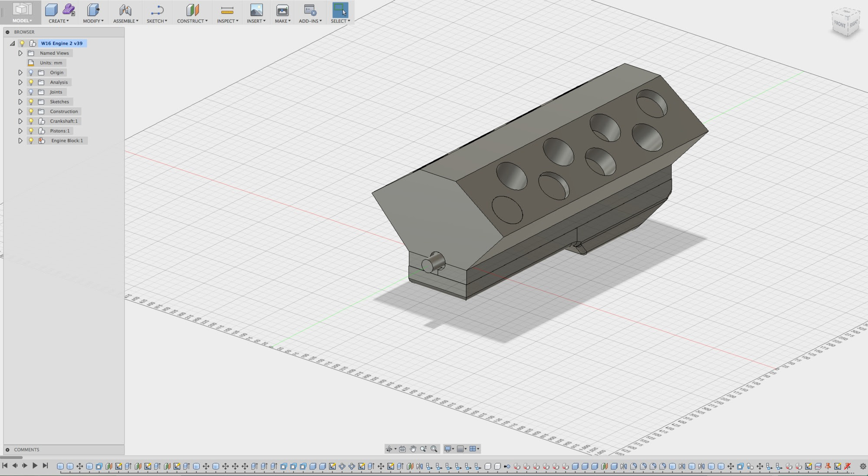The image size is (868, 476).
Task: Expand the Engine Block:1 component
Action: coord(20,141)
